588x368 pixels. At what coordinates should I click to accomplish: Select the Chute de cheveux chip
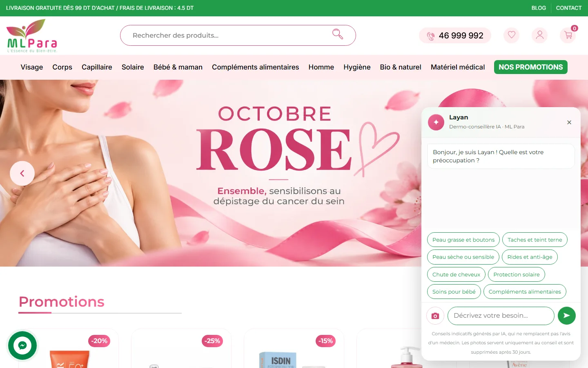click(x=456, y=274)
